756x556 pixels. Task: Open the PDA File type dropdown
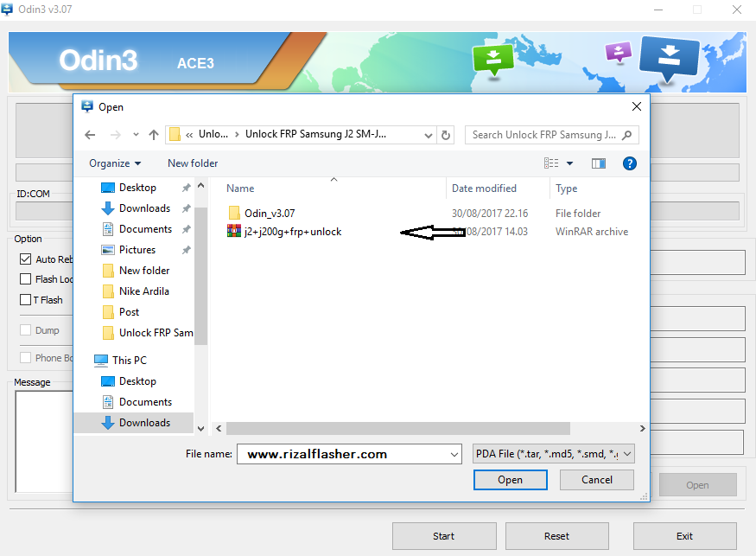(553, 454)
